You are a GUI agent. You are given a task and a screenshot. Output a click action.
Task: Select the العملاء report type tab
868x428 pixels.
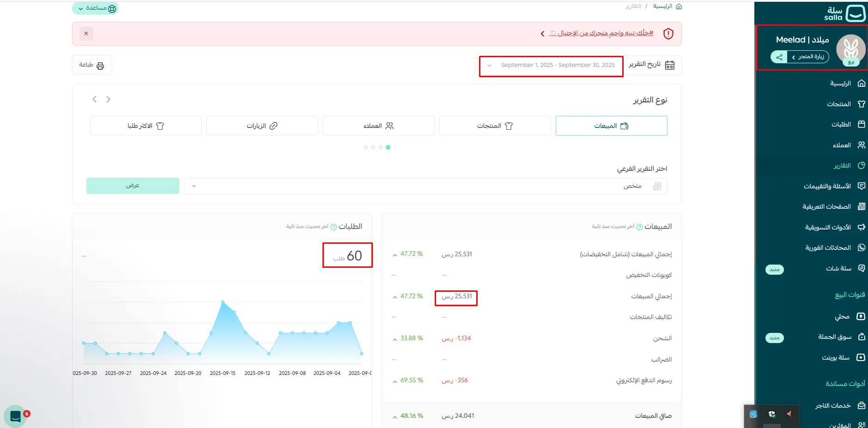tap(378, 126)
